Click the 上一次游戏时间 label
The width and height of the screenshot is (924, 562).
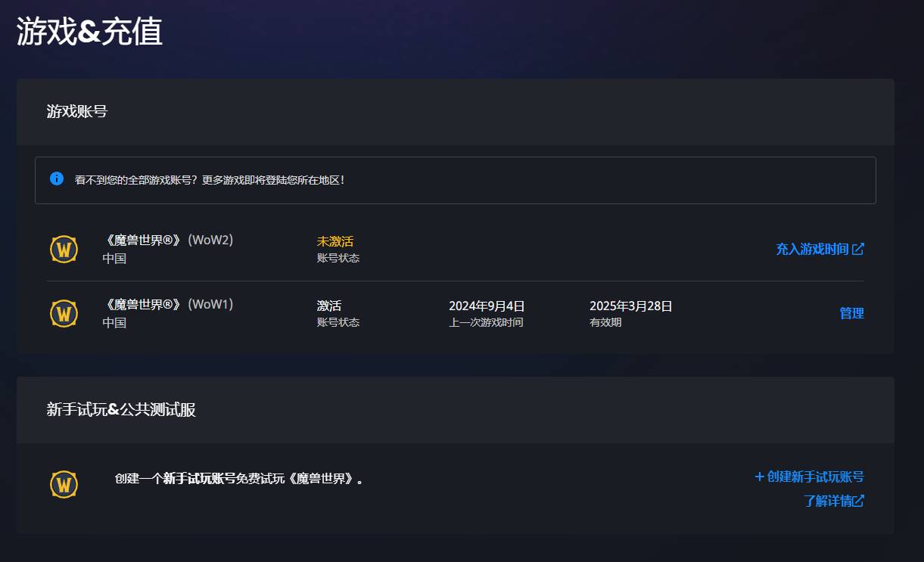[486, 322]
